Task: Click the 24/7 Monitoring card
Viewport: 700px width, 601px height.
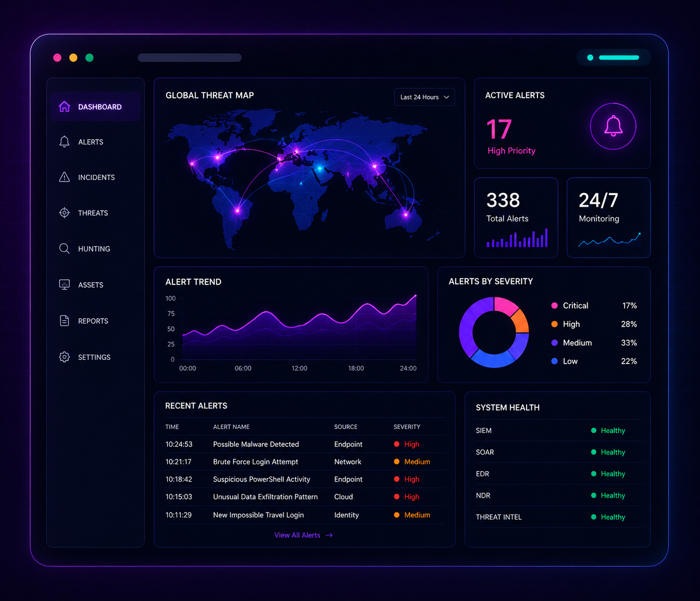Action: (608, 218)
